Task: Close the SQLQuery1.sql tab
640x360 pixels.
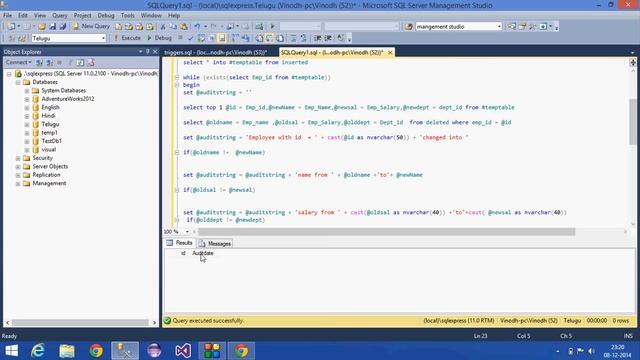Action: [x=390, y=53]
